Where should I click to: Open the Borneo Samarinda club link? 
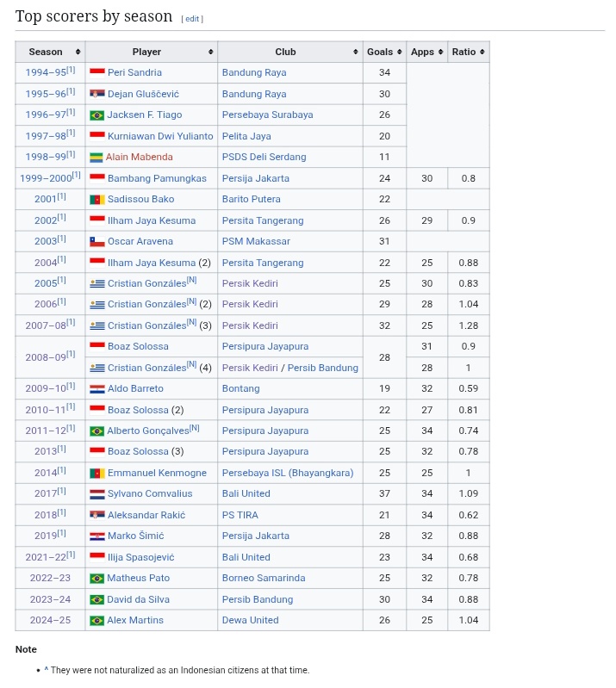[x=264, y=578]
